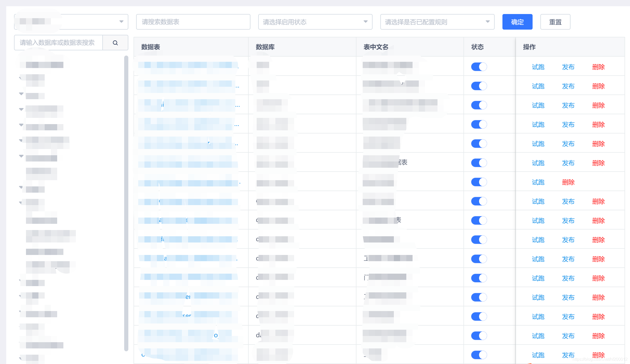Toggle the 状态 switch in the third table row
The height and width of the screenshot is (364, 630).
479,105
